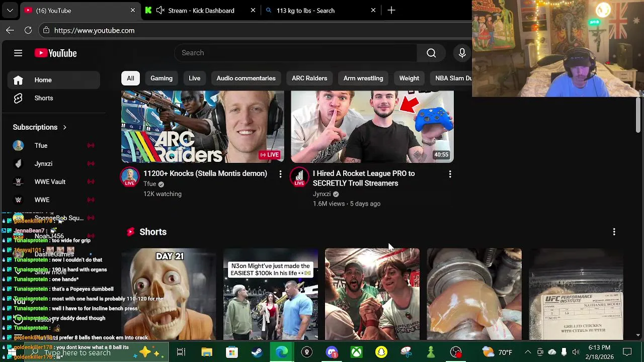Select the Weight filter chip

[x=409, y=78]
